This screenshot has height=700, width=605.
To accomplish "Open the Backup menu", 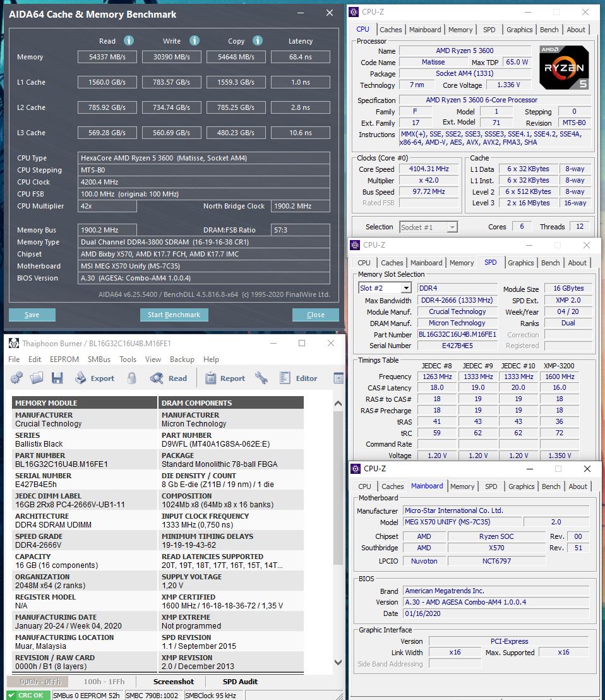I will tap(182, 359).
